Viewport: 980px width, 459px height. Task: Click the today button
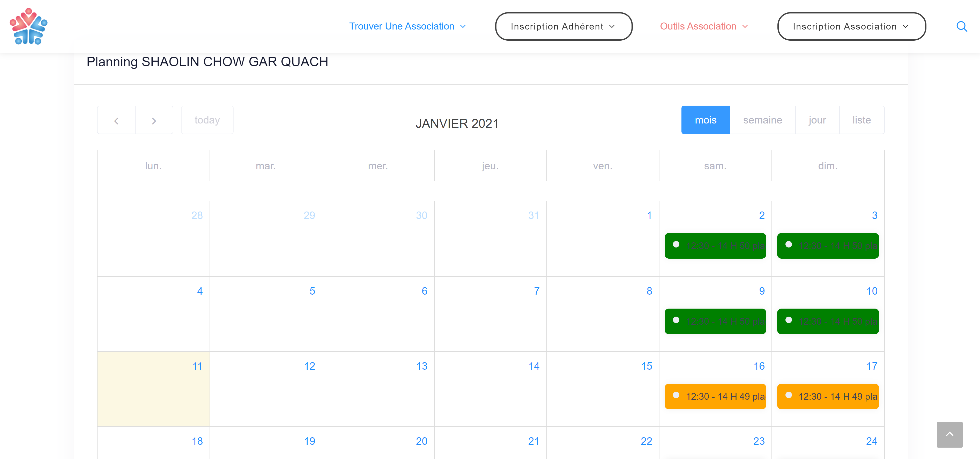(207, 120)
